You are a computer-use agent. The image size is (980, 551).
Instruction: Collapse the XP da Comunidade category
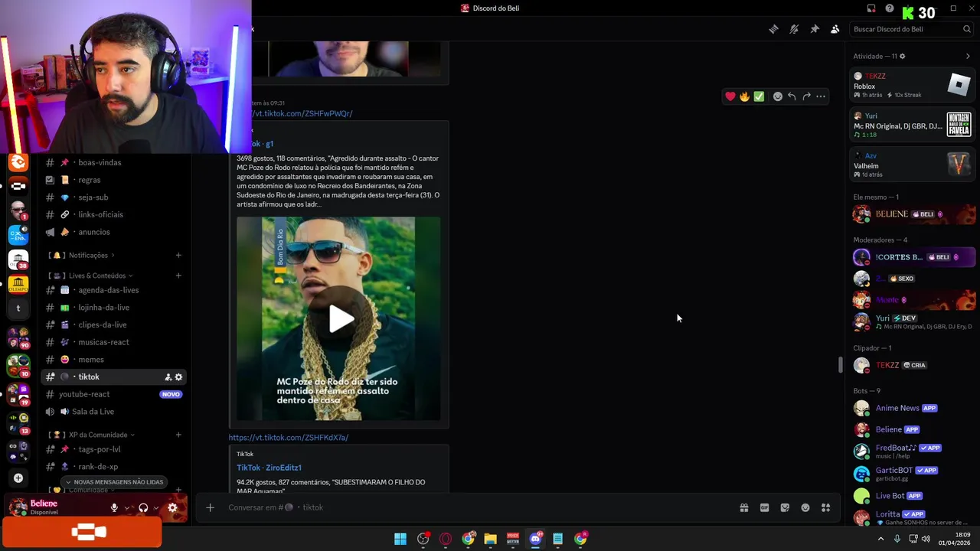[x=92, y=435]
